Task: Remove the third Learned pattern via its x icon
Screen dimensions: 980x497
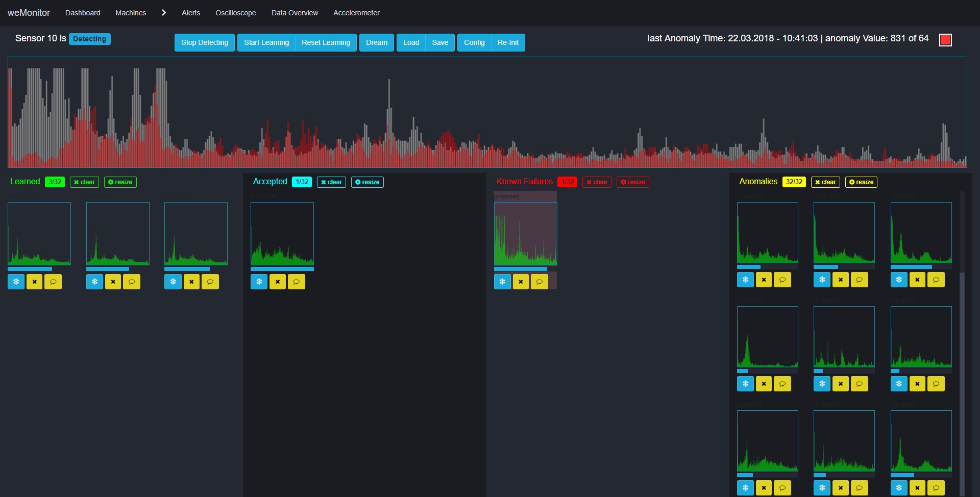Action: click(191, 282)
